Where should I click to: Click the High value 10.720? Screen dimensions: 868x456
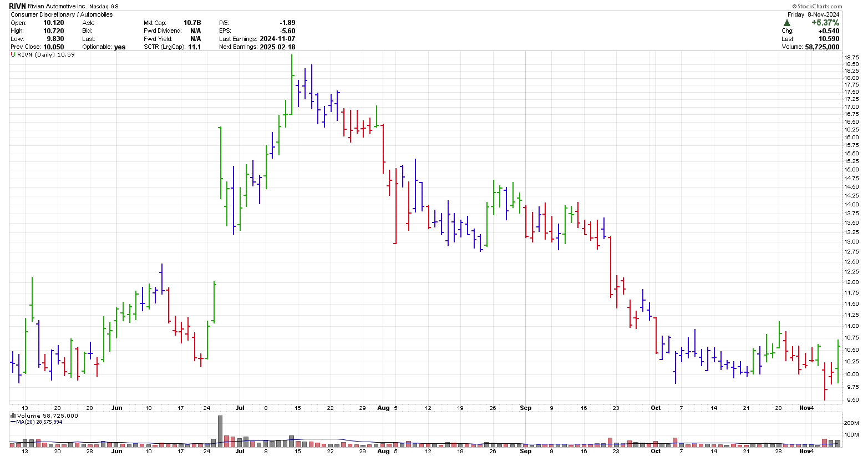(54, 31)
